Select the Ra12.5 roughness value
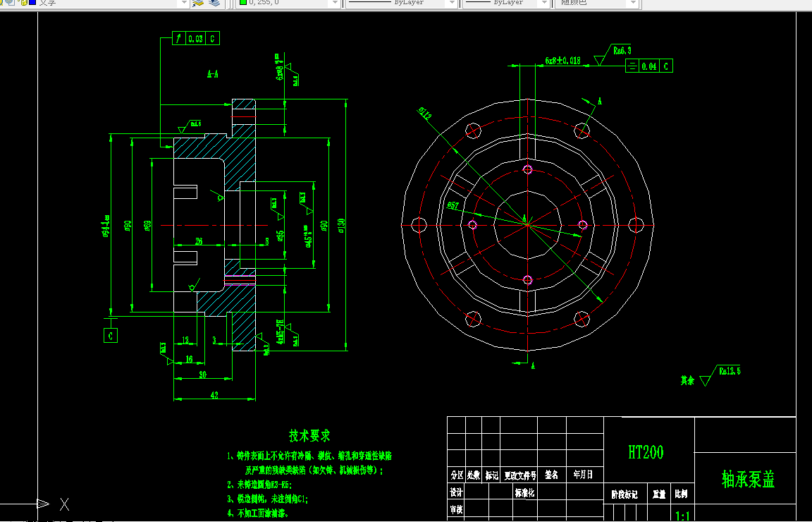 tap(730, 370)
